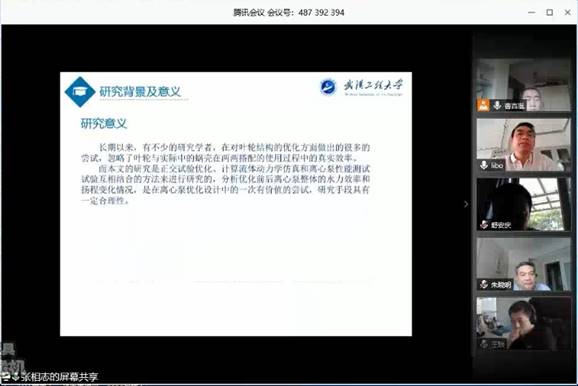Click the shared slide content area
Viewport: 578px width, 386px height.
coord(236,204)
